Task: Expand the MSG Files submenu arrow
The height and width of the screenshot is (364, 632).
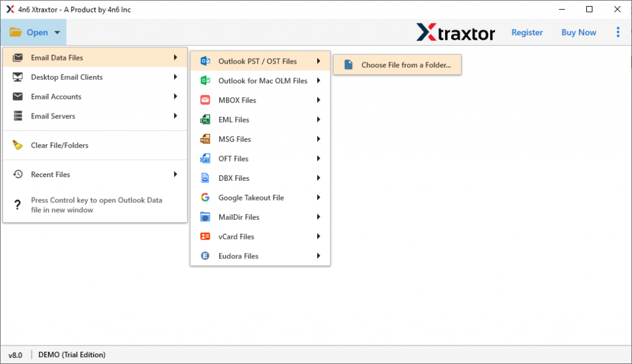Action: 318,139
